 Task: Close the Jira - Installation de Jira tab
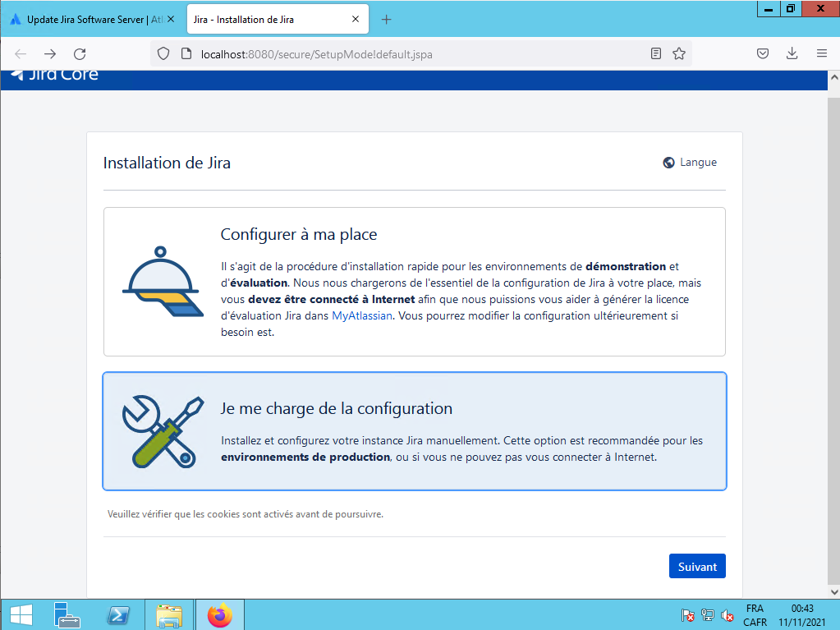(356, 19)
